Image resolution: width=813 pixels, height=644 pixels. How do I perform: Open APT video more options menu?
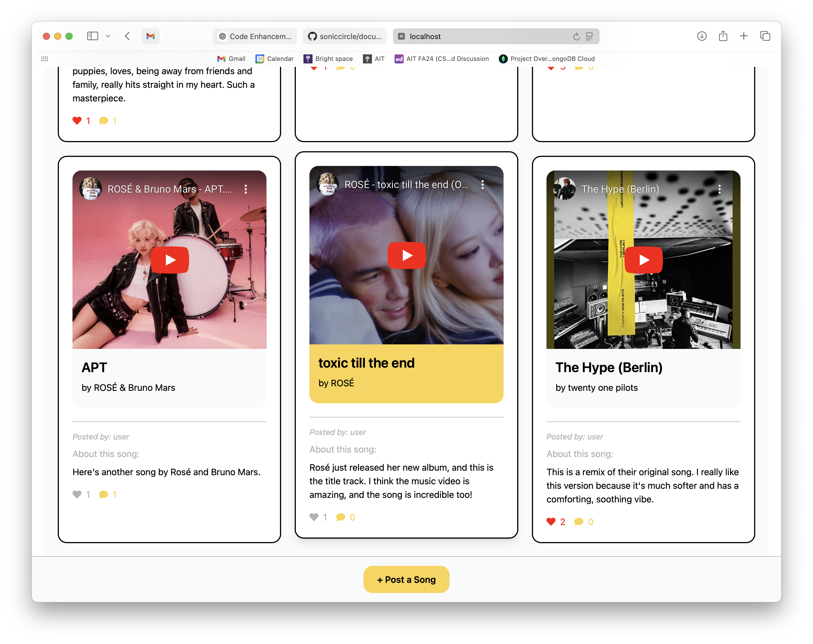(246, 189)
